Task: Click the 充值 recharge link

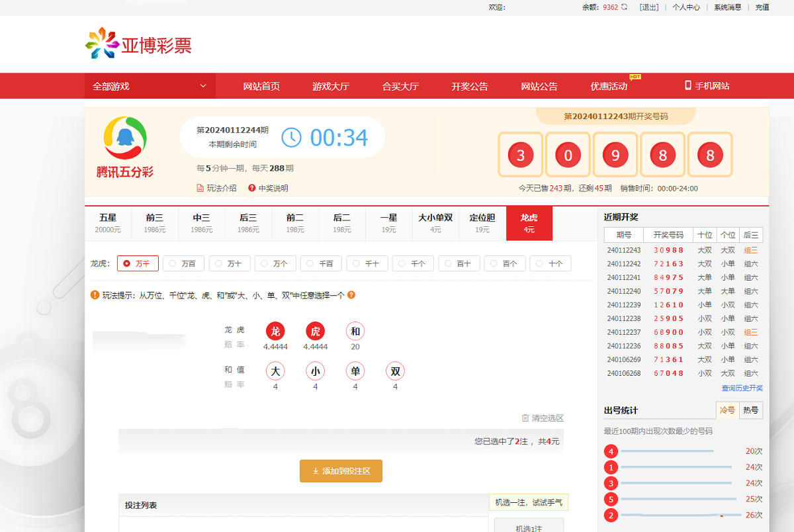Action: click(x=762, y=7)
